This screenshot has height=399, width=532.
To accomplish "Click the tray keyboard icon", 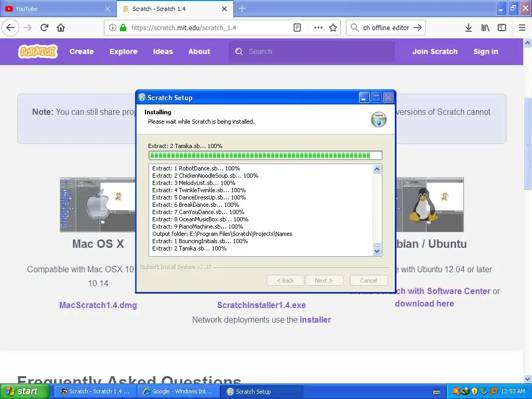I will pyautogui.click(x=436, y=392).
